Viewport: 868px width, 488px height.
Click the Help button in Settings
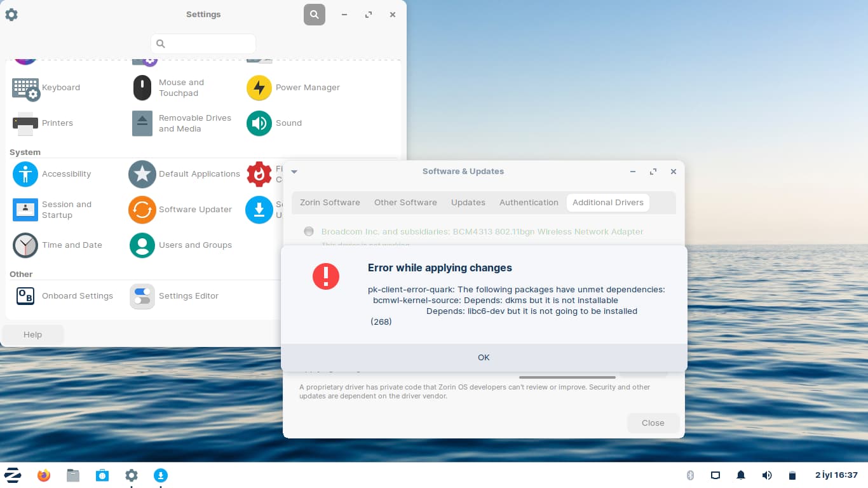32,335
